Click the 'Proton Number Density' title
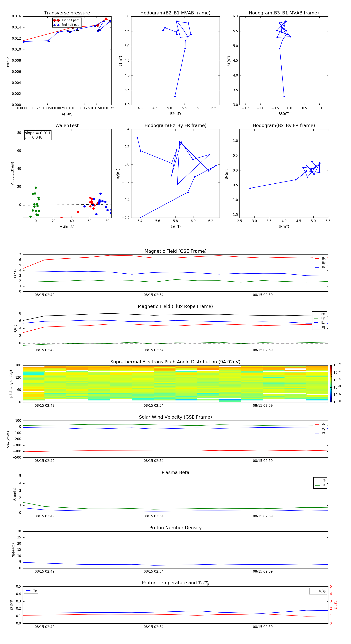The image size is (351, 644). click(175, 528)
